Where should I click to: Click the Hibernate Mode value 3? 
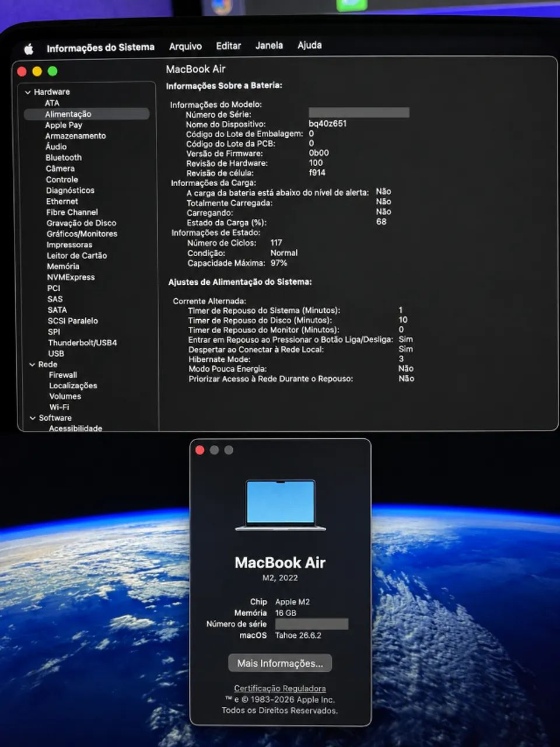click(401, 359)
